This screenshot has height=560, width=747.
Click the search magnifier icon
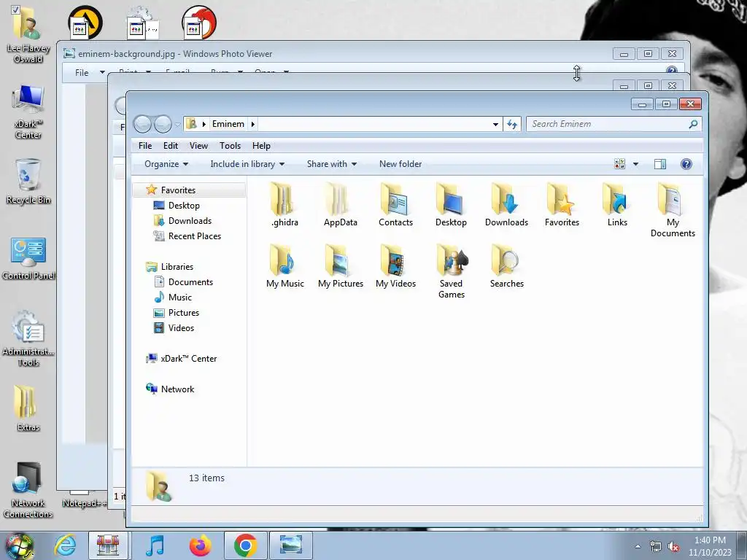click(x=693, y=124)
